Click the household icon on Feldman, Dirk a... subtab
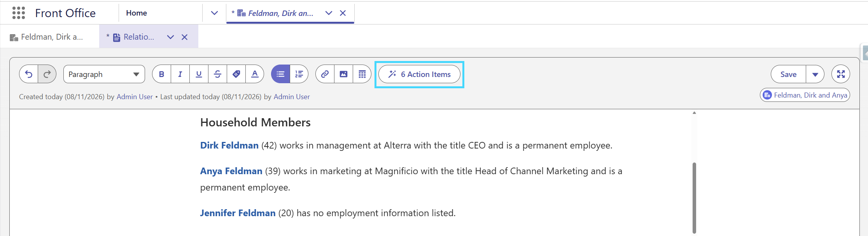Image resolution: width=868 pixels, height=236 pixels. [14, 37]
